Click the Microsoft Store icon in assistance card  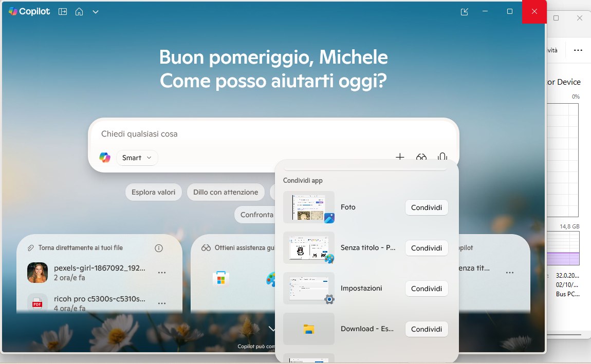tap(221, 279)
